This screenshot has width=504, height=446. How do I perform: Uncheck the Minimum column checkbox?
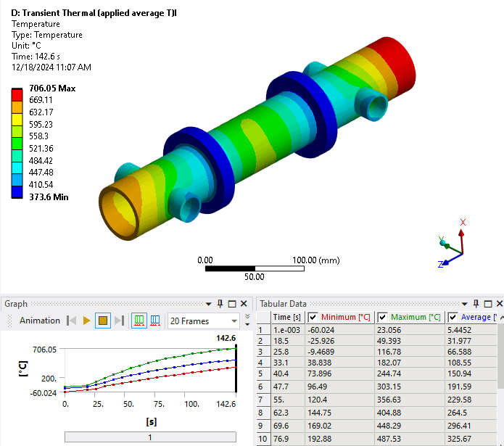(x=313, y=318)
